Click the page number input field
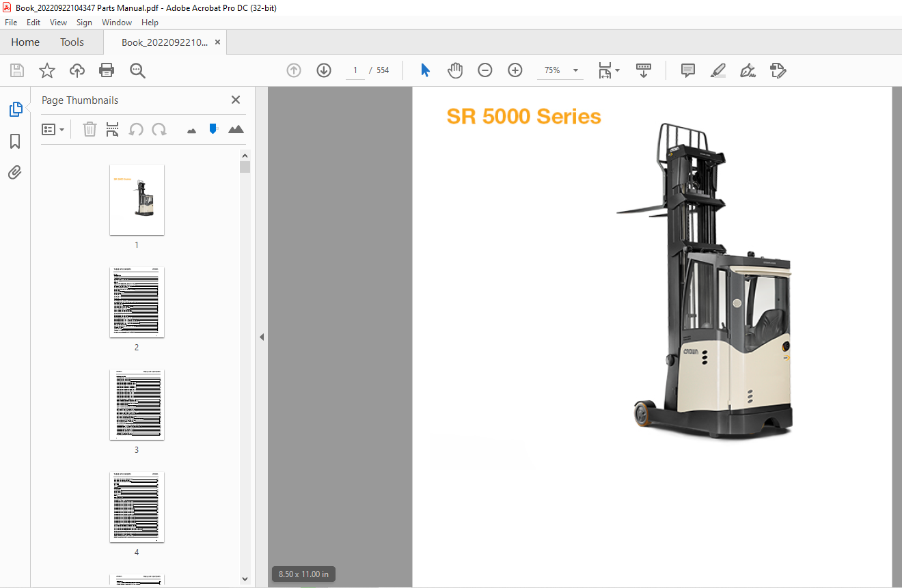The width and height of the screenshot is (902, 588). tap(355, 70)
